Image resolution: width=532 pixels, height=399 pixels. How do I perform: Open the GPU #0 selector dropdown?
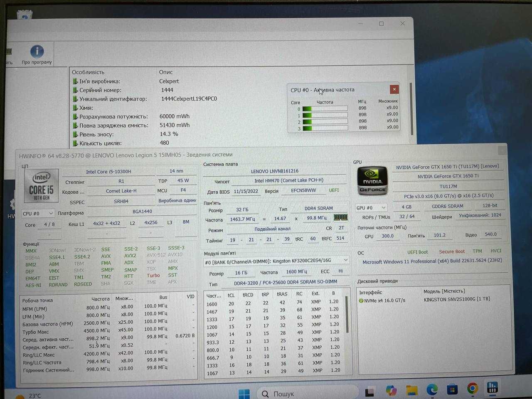click(371, 207)
